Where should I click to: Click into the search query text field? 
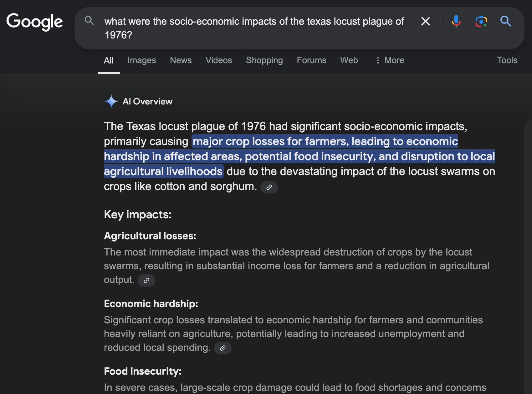254,28
